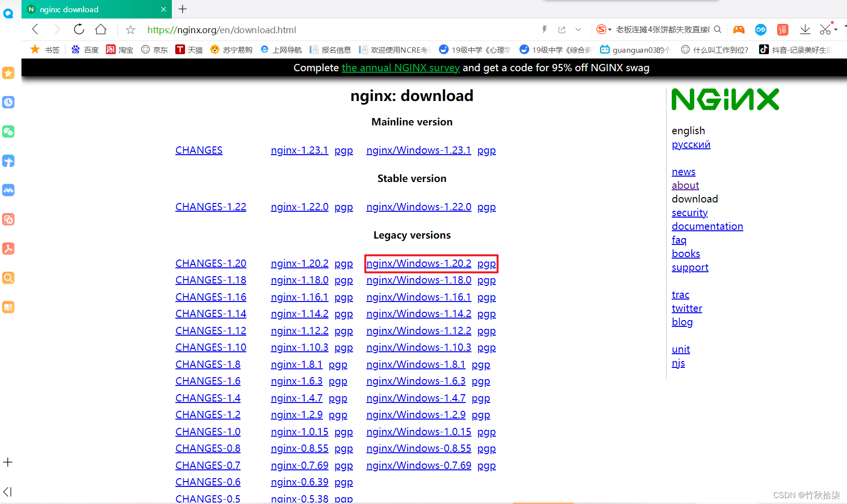
Task: Open the bookmarks star in the sidebar
Action: point(8,73)
